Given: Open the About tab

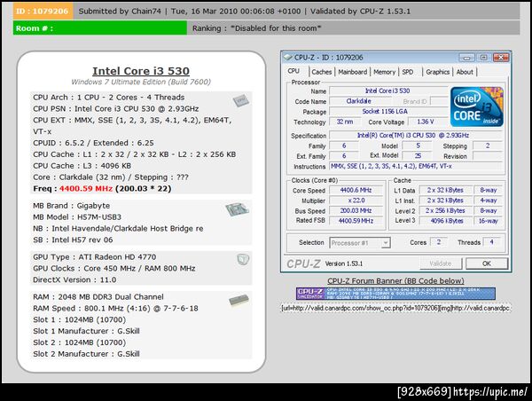Looking at the screenshot, I should point(465,72).
